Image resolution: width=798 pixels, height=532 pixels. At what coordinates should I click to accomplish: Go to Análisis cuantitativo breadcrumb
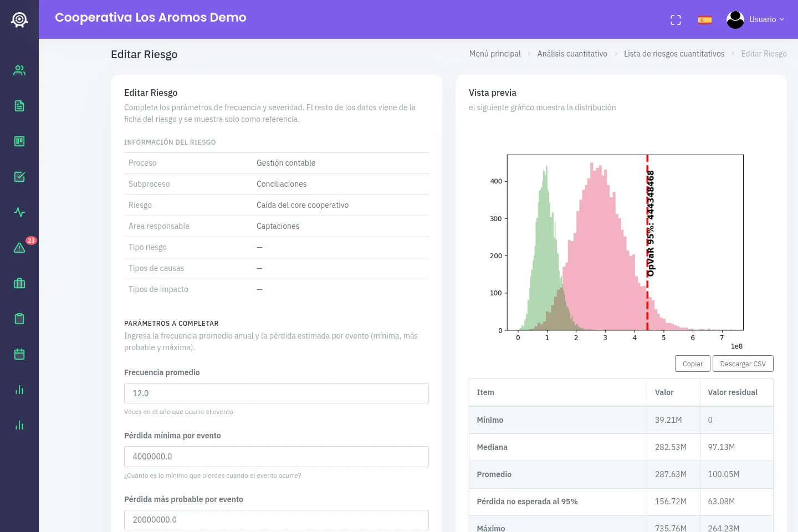tap(572, 54)
